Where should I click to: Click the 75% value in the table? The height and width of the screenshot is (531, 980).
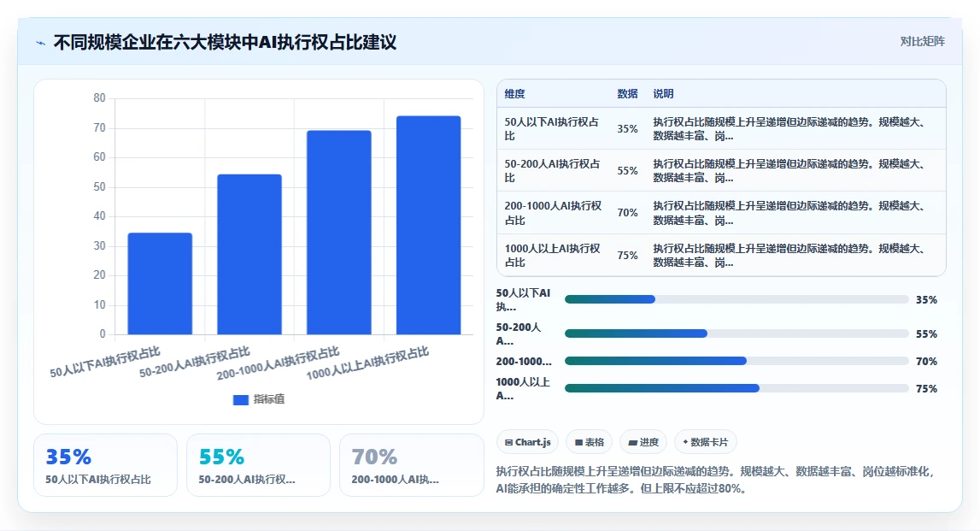(627, 255)
